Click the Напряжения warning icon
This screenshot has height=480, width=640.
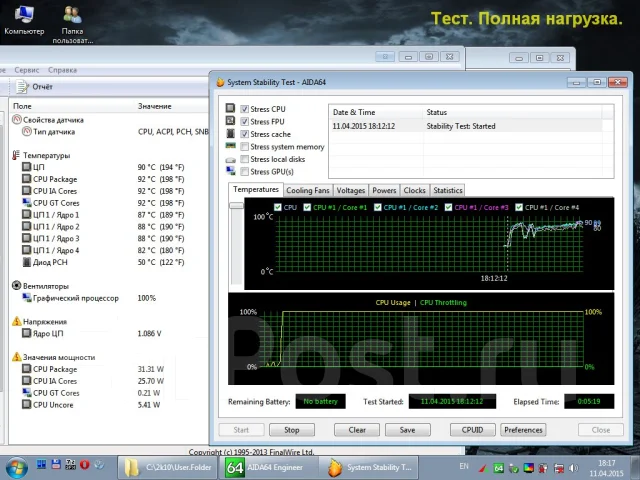pos(17,321)
